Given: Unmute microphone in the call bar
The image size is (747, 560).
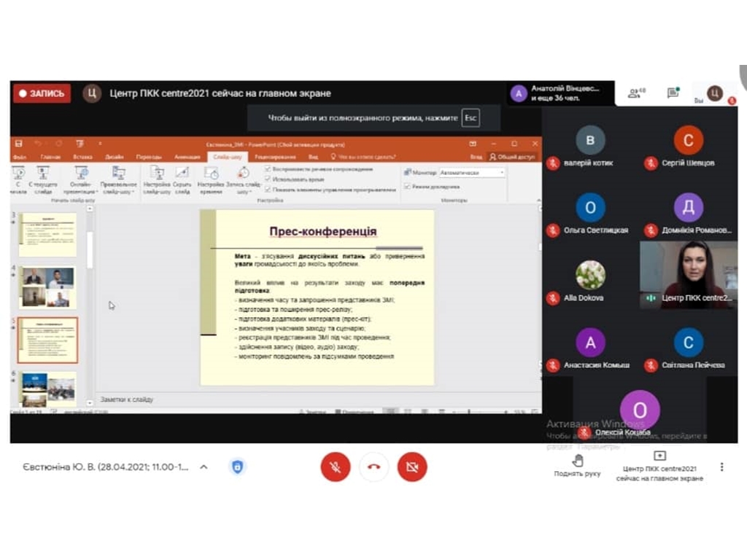Looking at the screenshot, I should pos(336,467).
